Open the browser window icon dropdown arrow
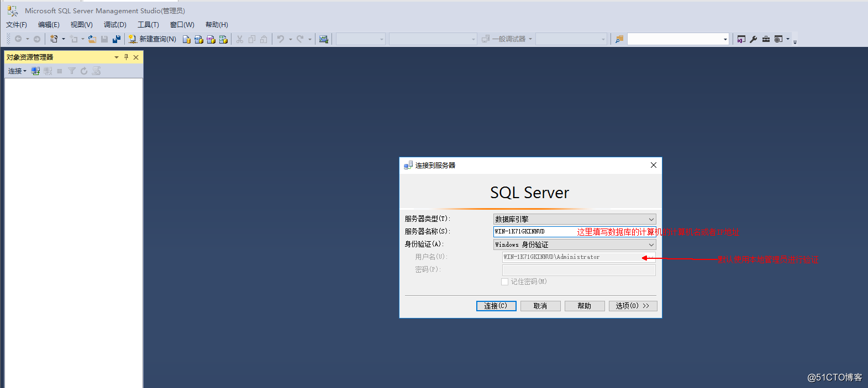 (788, 39)
